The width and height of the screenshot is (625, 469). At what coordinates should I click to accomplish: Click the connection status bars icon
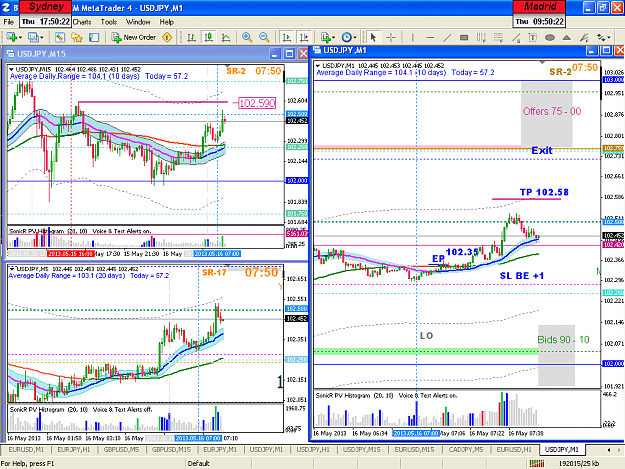pyautogui.click(x=537, y=463)
